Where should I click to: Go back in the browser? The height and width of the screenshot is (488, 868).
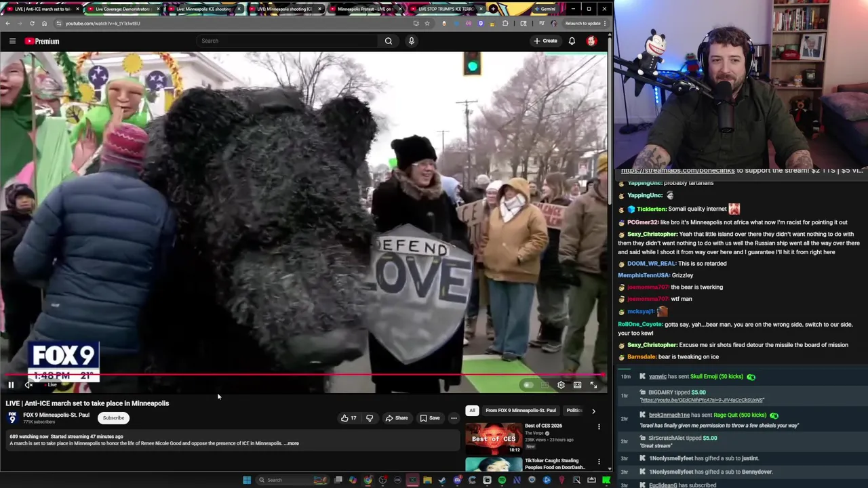7,23
